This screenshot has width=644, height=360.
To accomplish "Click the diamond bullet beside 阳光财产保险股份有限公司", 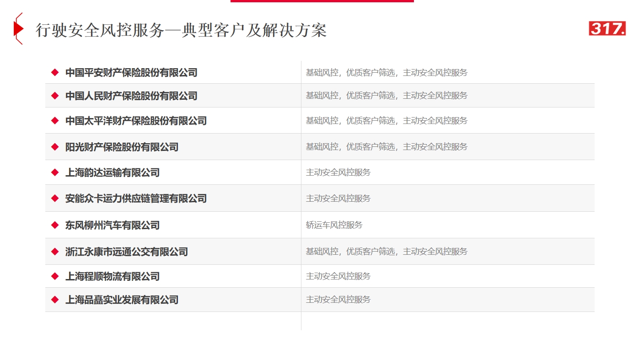I will [55, 147].
